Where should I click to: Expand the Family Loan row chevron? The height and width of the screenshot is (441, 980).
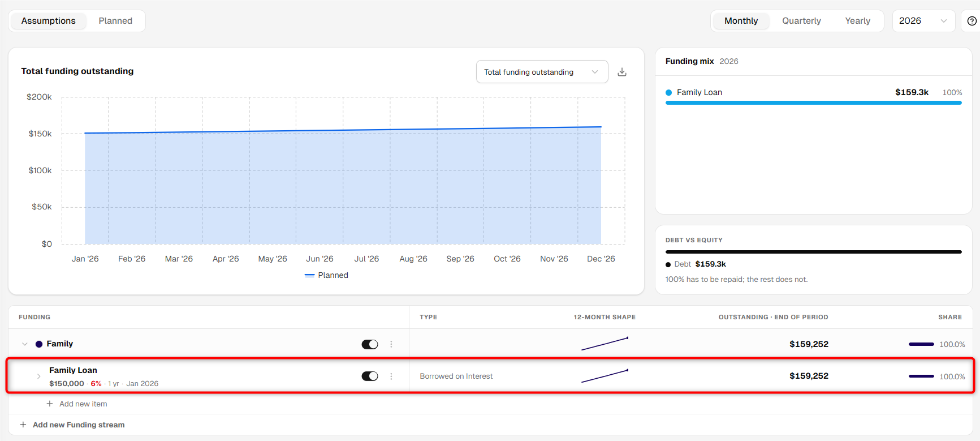(38, 376)
